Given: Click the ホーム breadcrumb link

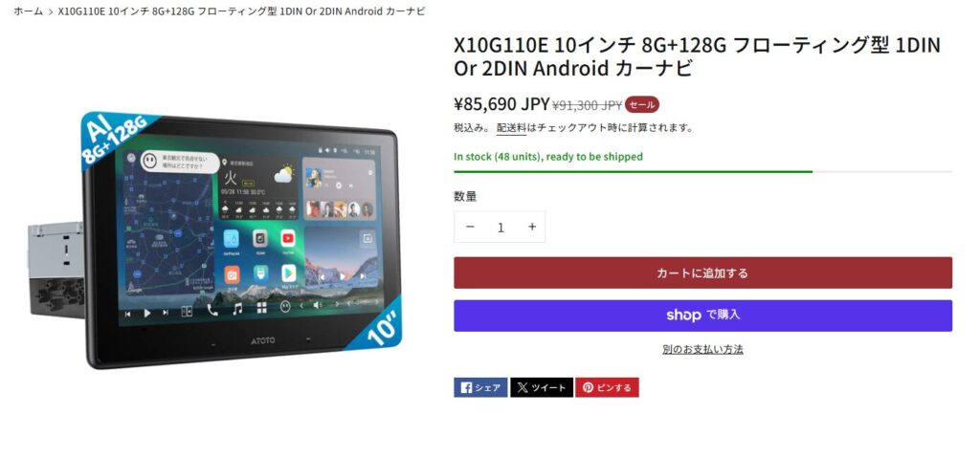Looking at the screenshot, I should point(29,11).
